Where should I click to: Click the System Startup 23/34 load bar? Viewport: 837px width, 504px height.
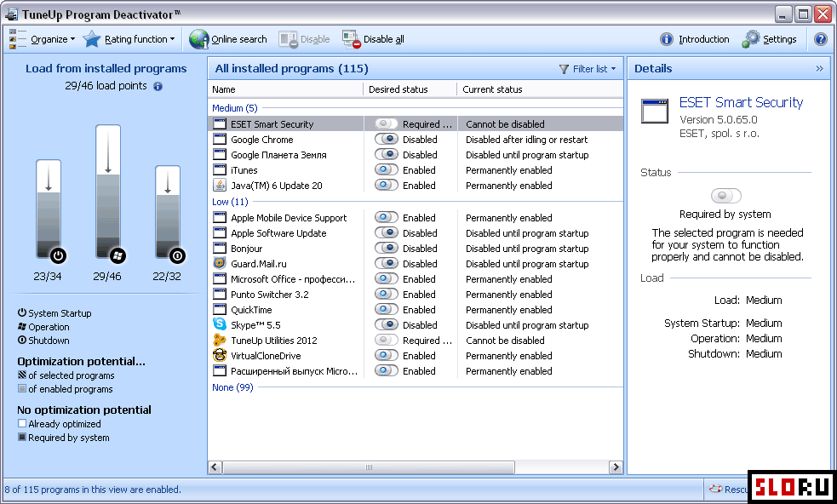[x=48, y=209]
